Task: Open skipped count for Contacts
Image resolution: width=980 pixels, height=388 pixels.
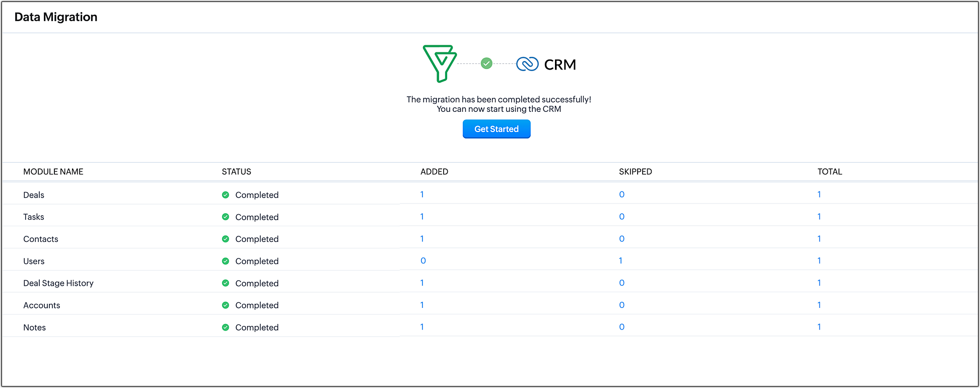Action: pos(622,239)
